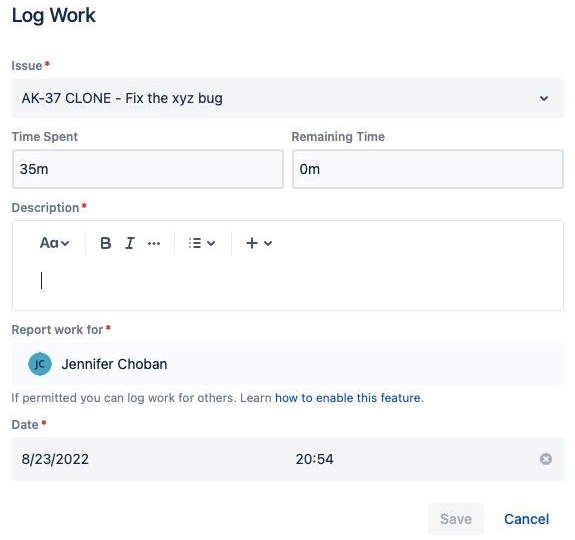Open the Issue dropdown chevron
This screenshot has width=575, height=540.
tap(544, 98)
